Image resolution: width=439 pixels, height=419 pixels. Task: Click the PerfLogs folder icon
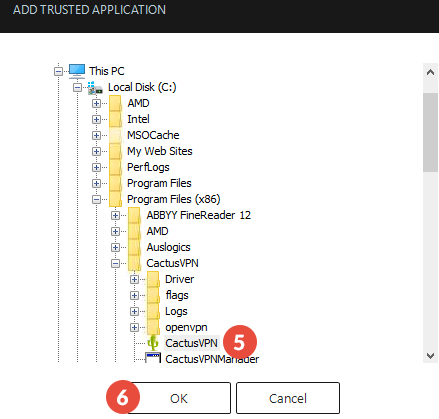(115, 167)
